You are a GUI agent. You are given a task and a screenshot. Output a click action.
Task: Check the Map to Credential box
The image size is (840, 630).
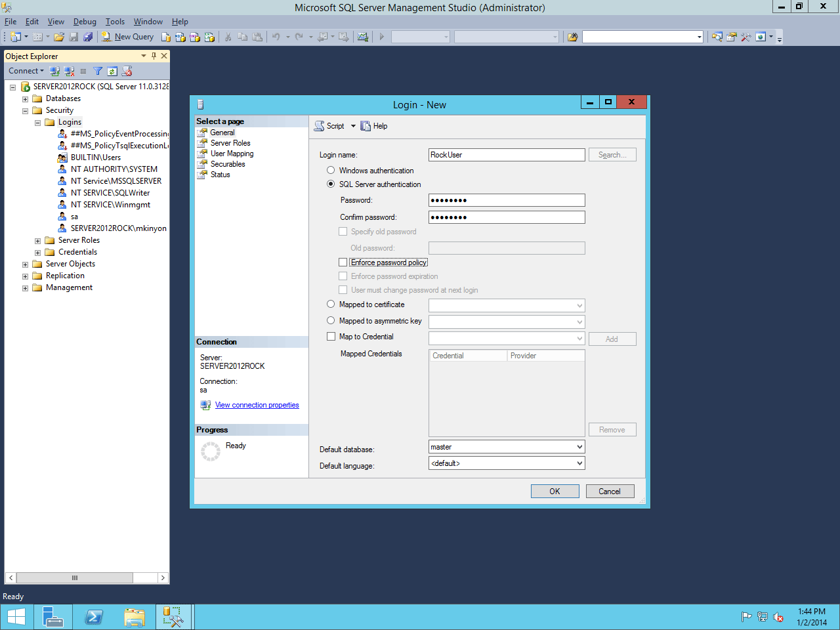[x=331, y=336]
